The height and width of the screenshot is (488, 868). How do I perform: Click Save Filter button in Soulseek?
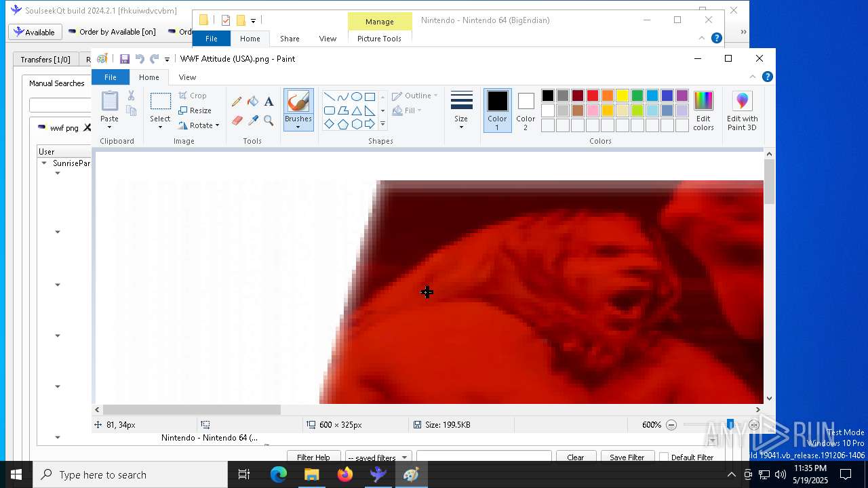tap(627, 457)
